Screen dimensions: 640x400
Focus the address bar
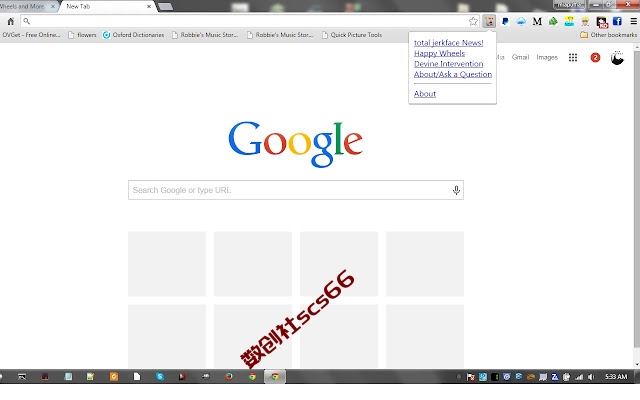click(249, 21)
